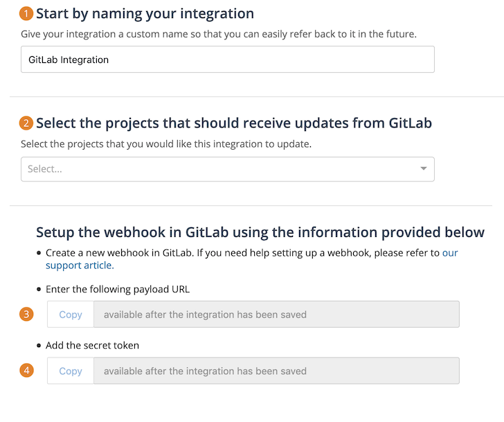Focus the GitLab Integration name field

coord(227,60)
